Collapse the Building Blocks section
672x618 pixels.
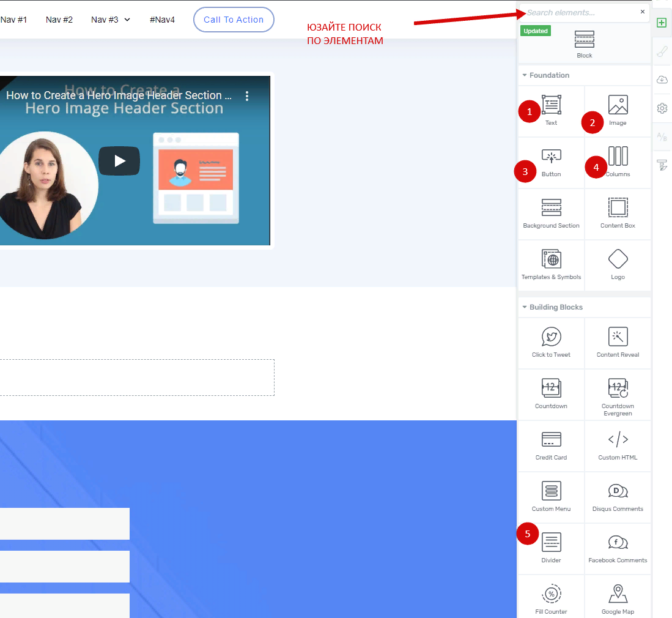click(x=525, y=307)
